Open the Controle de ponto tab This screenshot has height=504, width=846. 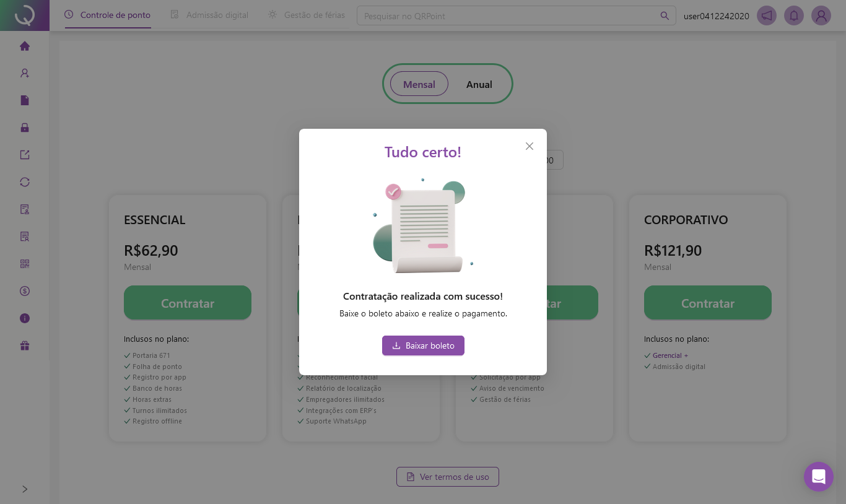108,15
